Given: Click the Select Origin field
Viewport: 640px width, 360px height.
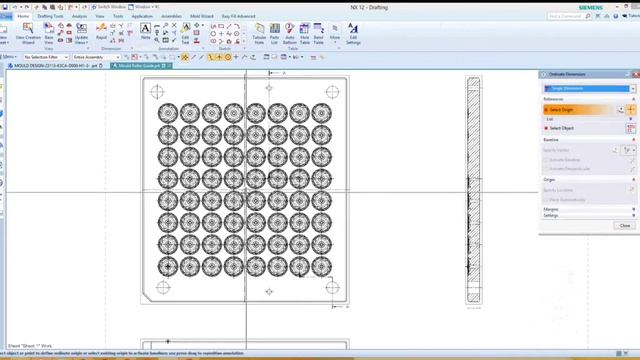Looking at the screenshot, I should point(579,109).
